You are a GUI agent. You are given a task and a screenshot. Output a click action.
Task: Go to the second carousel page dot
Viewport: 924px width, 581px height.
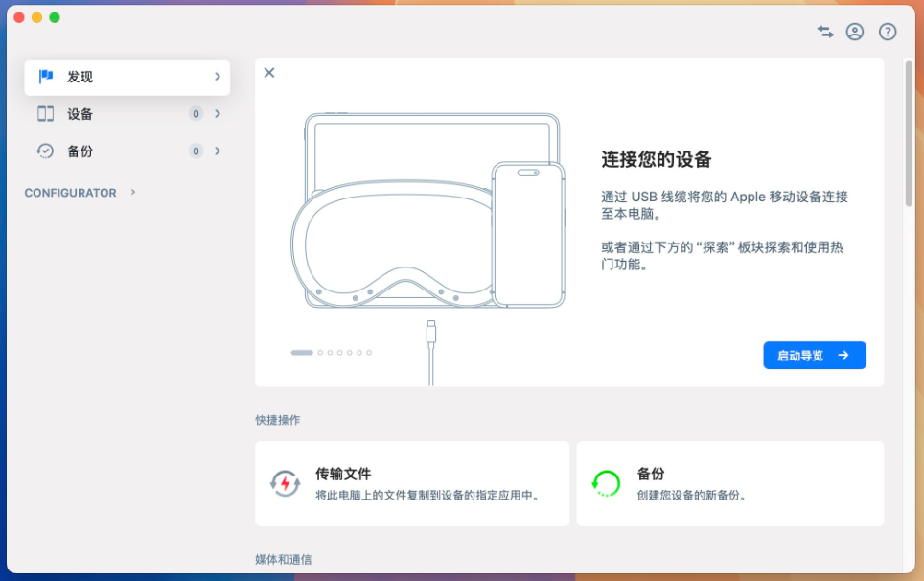click(x=320, y=353)
